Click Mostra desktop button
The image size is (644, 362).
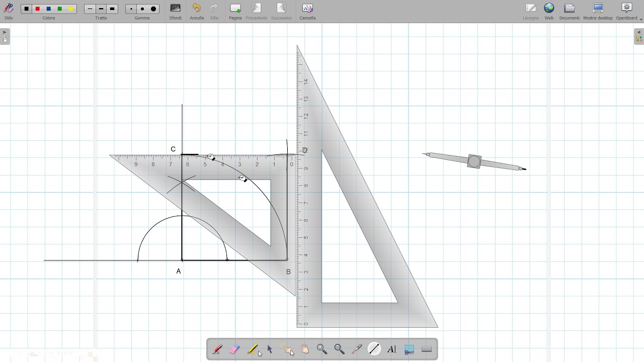point(598,11)
